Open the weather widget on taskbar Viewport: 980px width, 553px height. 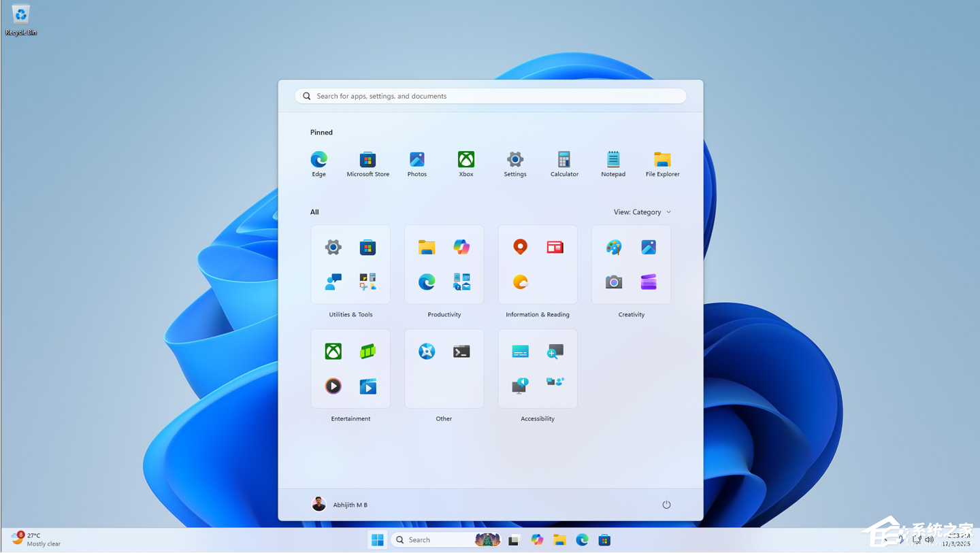[x=35, y=539]
